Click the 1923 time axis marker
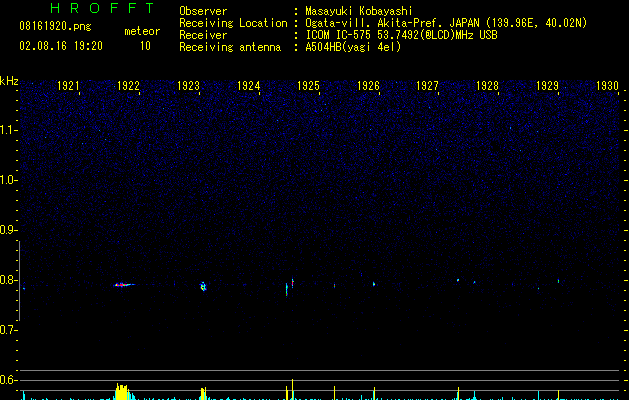This screenshot has width=629, height=400. [x=188, y=85]
